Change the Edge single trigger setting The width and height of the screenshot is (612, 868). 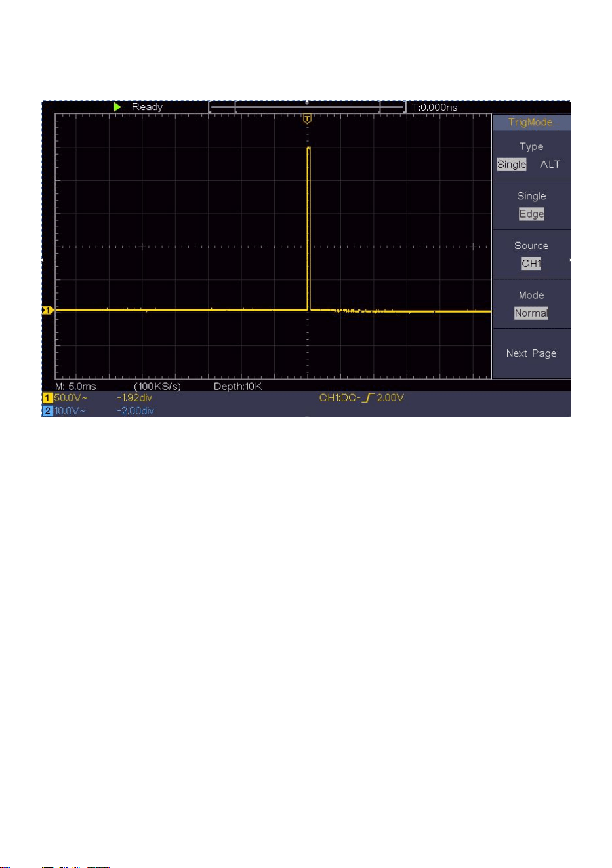[x=531, y=214]
